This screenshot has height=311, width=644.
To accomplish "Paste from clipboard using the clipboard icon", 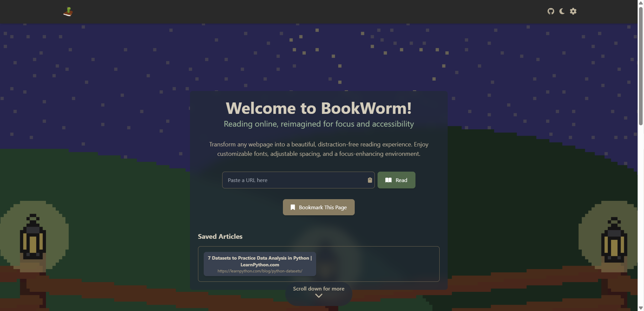I will (x=369, y=180).
